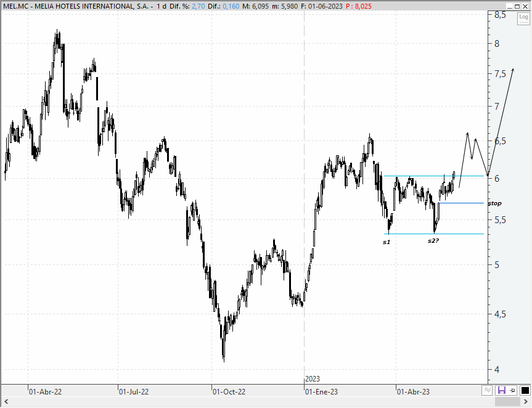Viewport: 532px width, 408px height.
Task: Click the 8,5 price axis label
Action: point(500,15)
